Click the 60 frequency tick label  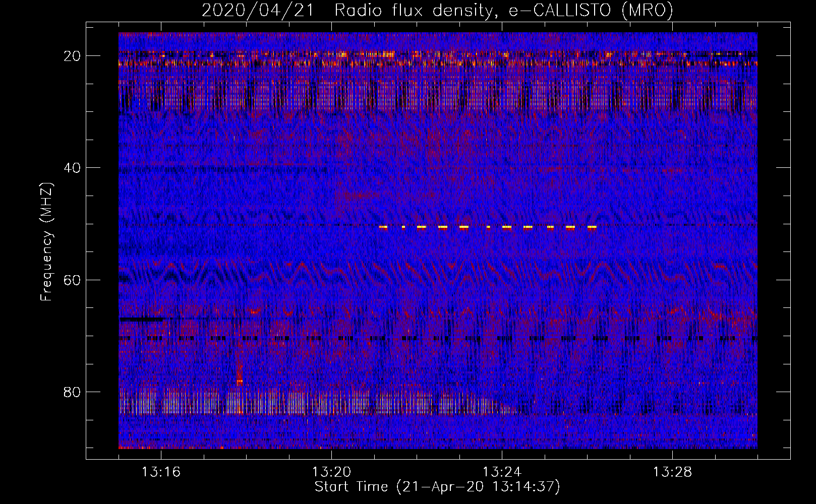click(x=73, y=280)
